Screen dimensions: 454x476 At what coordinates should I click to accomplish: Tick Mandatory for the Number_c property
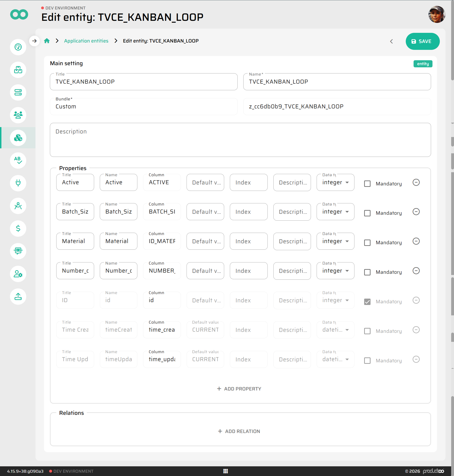pyautogui.click(x=367, y=272)
